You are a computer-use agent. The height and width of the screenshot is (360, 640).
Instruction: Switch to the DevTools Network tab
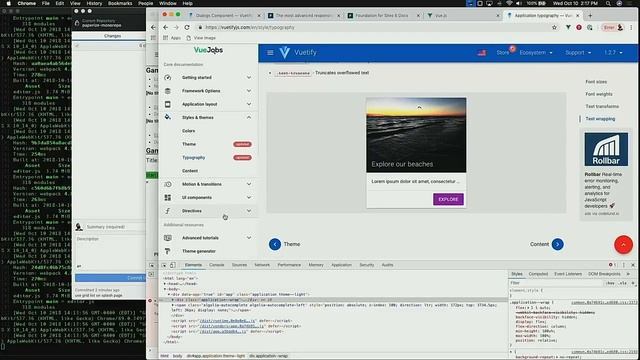pos(262,265)
